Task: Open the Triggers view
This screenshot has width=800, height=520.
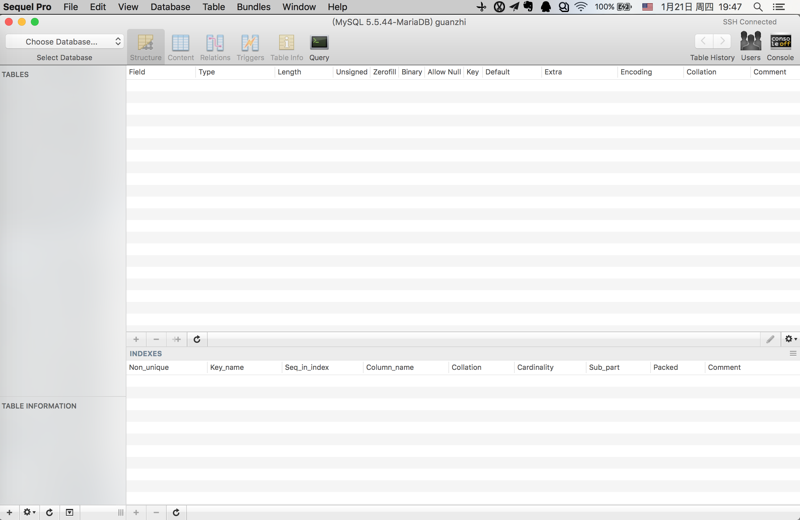Action: pos(250,47)
